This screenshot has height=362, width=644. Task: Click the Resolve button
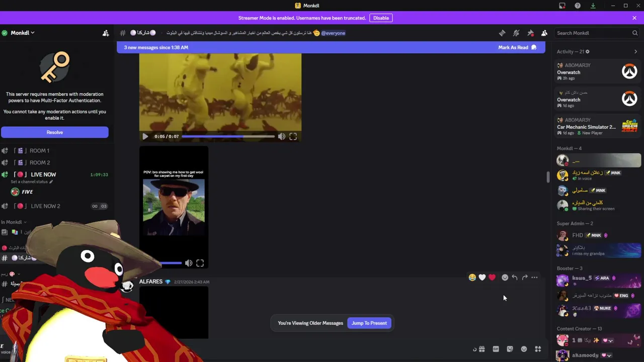54,132
